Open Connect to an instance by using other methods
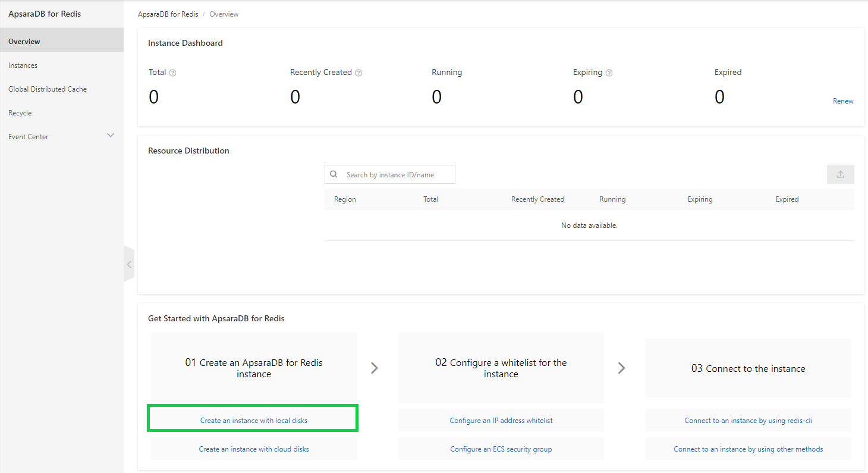This screenshot has height=473, width=868. point(749,449)
